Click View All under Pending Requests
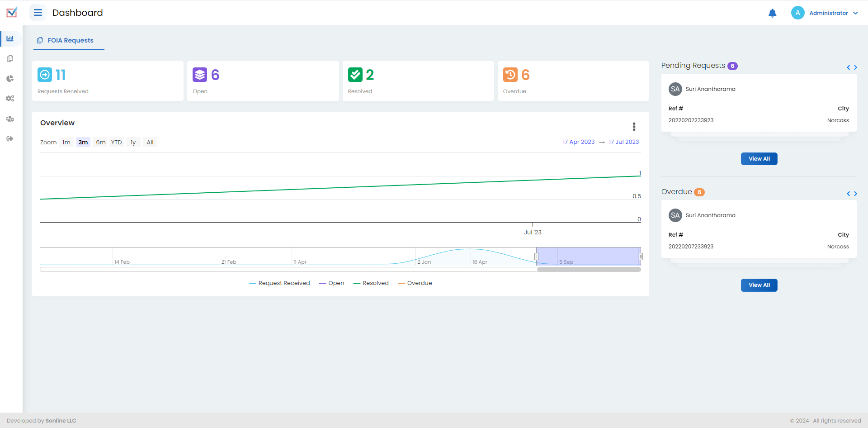The height and width of the screenshot is (428, 868). [x=759, y=159]
